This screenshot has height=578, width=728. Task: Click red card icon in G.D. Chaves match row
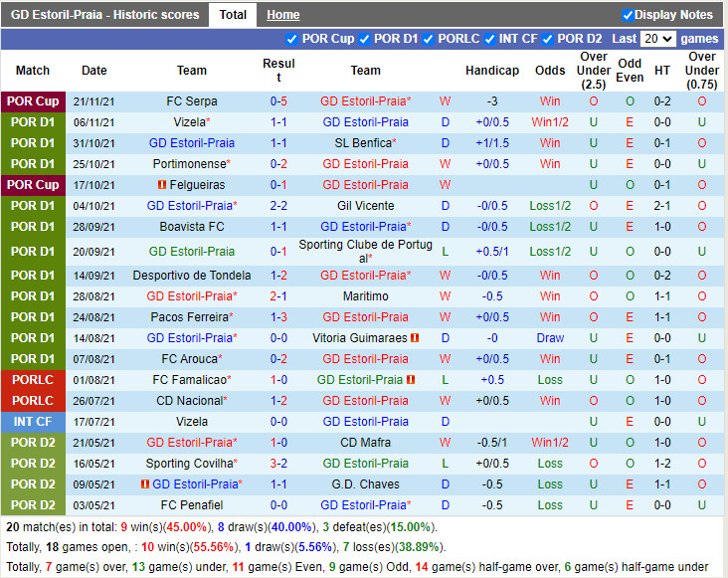click(x=145, y=484)
